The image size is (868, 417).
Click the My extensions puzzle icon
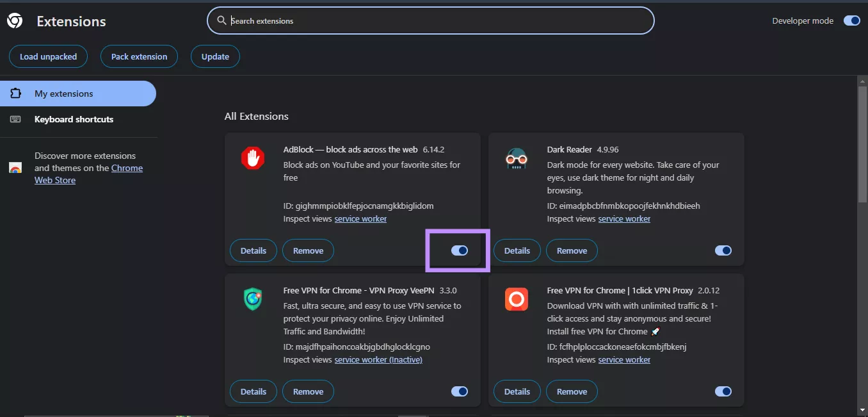[x=15, y=94]
